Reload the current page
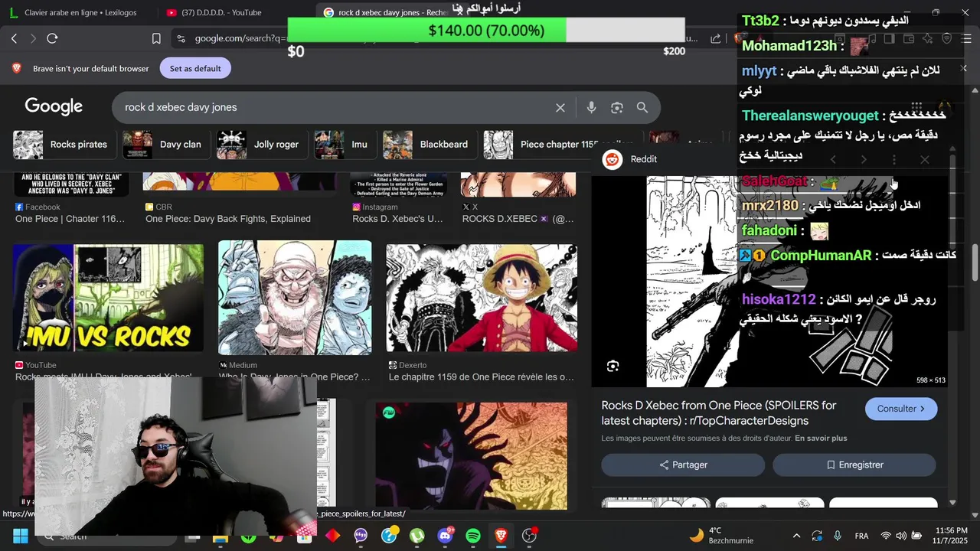 [x=52, y=38]
